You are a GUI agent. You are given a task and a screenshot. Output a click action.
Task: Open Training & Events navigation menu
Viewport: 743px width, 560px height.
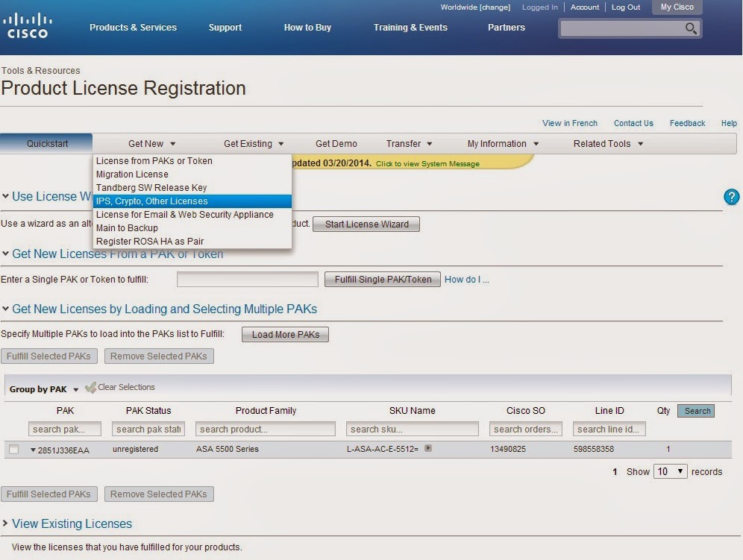tap(410, 28)
